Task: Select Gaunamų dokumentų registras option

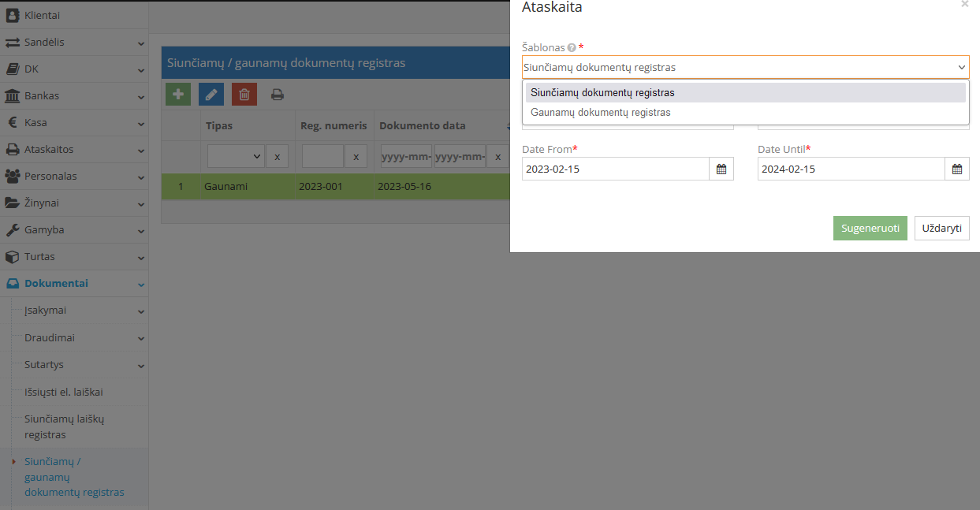Action: pyautogui.click(x=601, y=113)
